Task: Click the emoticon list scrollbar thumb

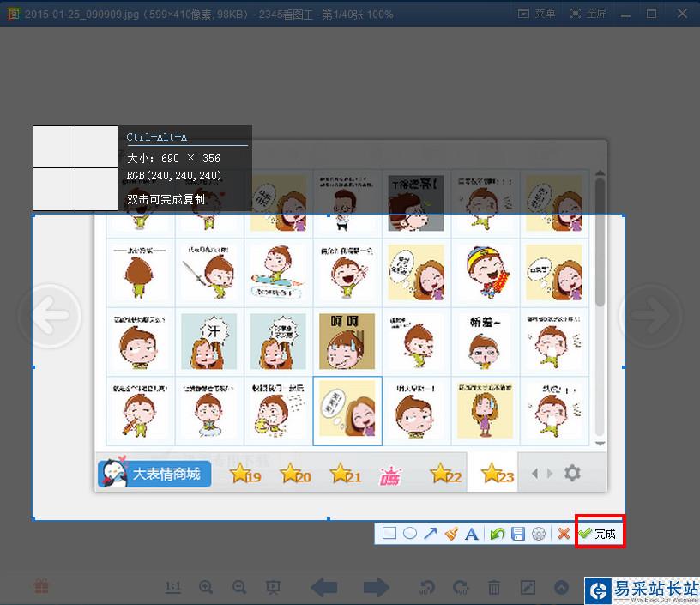Action: 600,241
